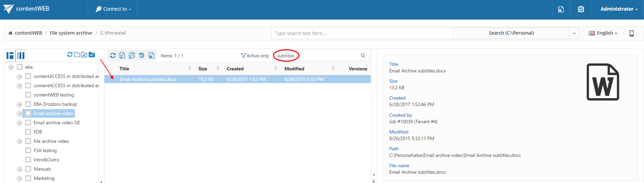Viewport: 644px width, 183px height.
Task: Expand the Marketing tree node
Action: (19, 179)
